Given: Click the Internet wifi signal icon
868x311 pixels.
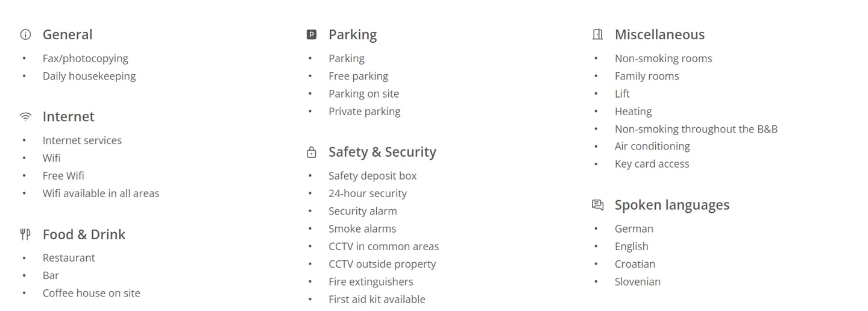Looking at the screenshot, I should (x=25, y=117).
